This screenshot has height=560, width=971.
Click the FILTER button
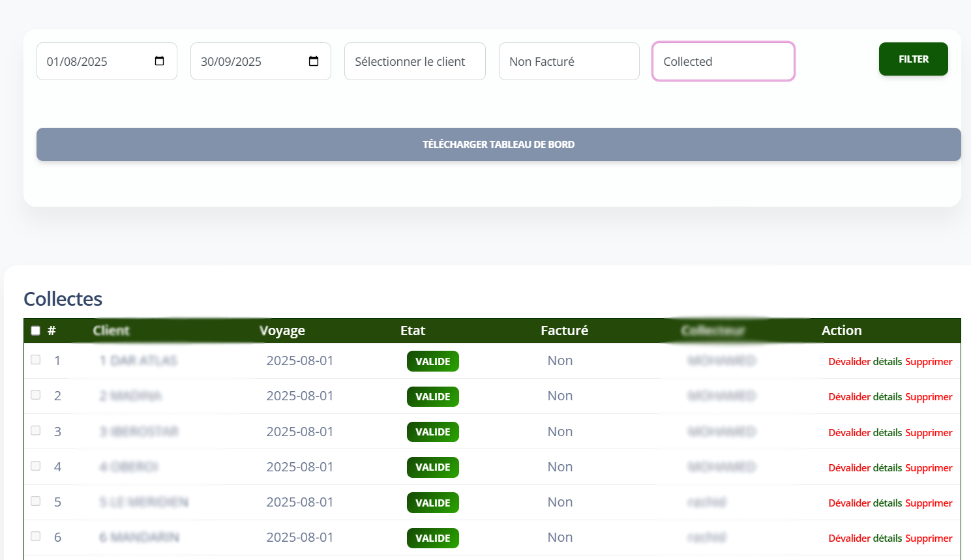coord(913,59)
